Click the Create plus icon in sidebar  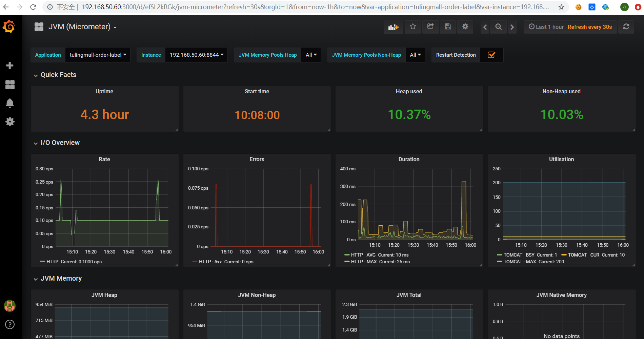[x=10, y=65]
